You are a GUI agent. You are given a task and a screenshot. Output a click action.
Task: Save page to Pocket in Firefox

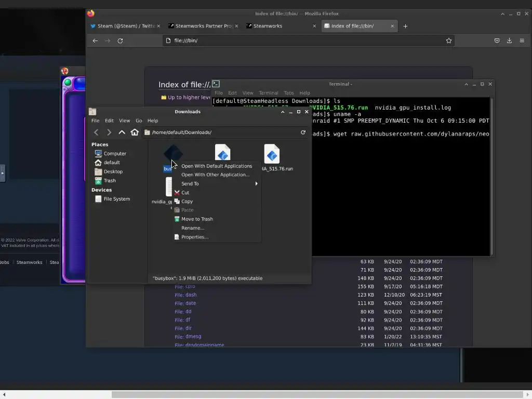497,41
